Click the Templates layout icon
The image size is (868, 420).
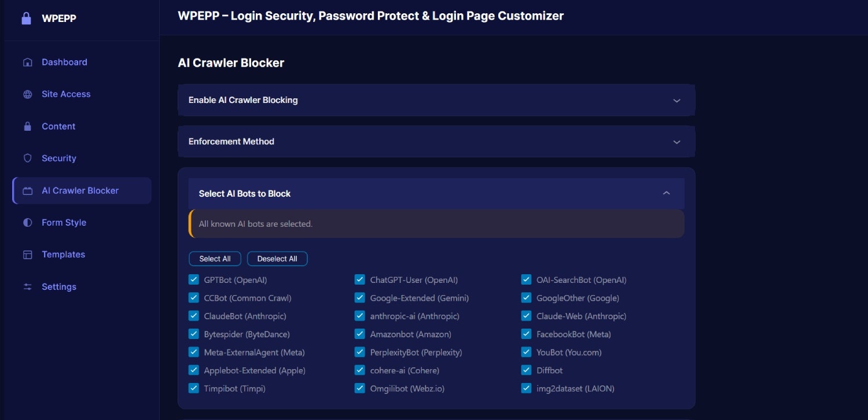pyautogui.click(x=27, y=255)
